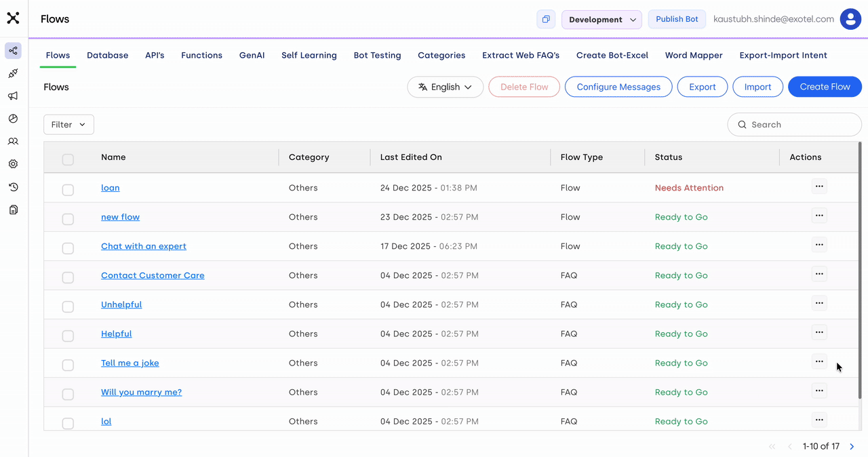
Task: Open actions menu for Contact Customer Care
Action: (x=819, y=274)
